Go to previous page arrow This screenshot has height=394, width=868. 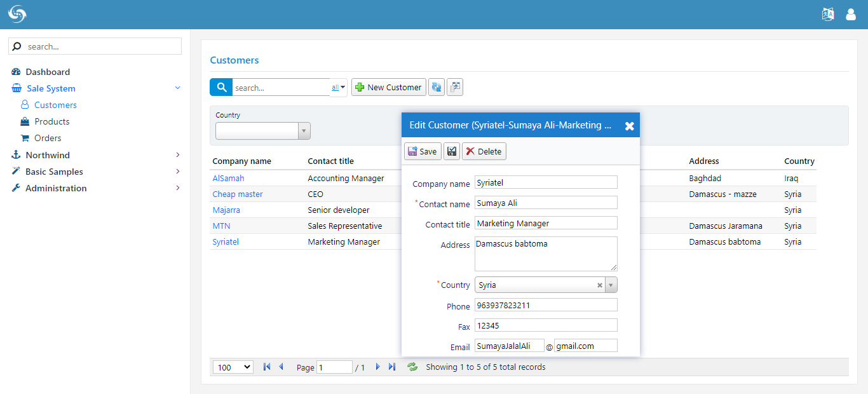pyautogui.click(x=281, y=367)
